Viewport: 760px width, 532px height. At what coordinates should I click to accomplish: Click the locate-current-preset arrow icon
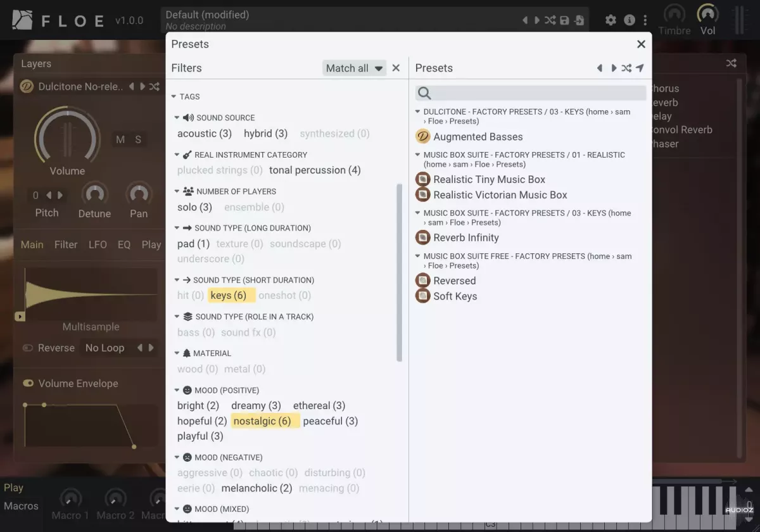(x=640, y=68)
